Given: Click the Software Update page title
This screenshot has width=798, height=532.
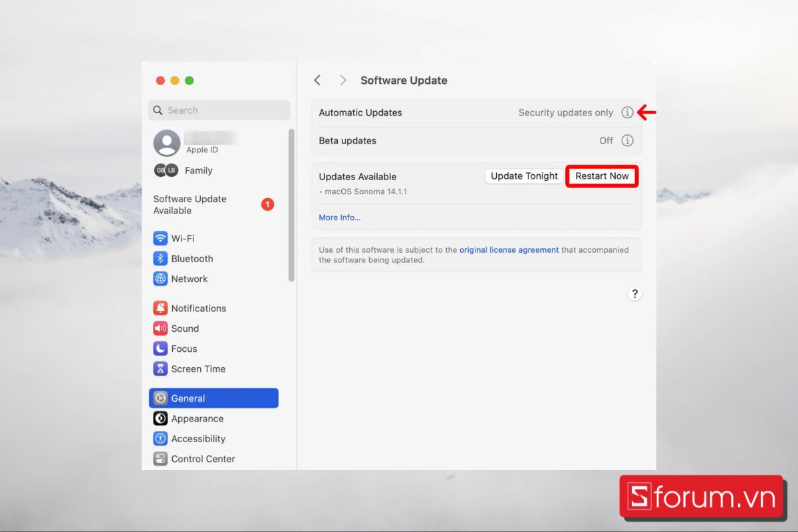Looking at the screenshot, I should pyautogui.click(x=404, y=80).
